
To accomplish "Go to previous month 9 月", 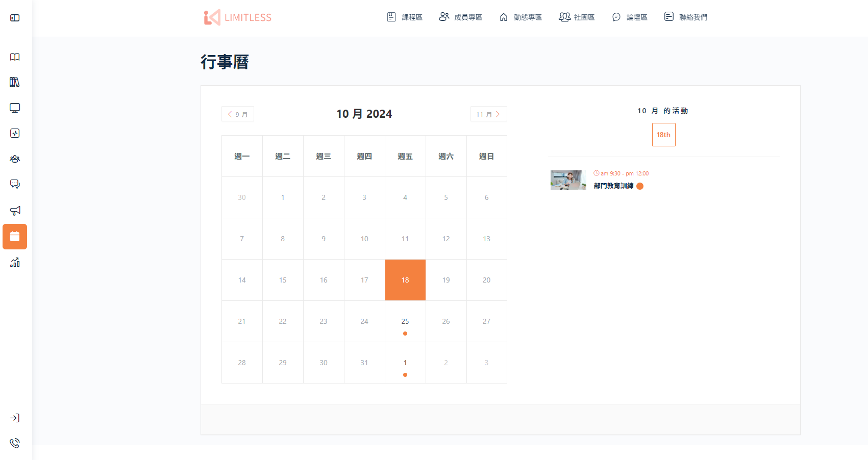I will coord(238,114).
